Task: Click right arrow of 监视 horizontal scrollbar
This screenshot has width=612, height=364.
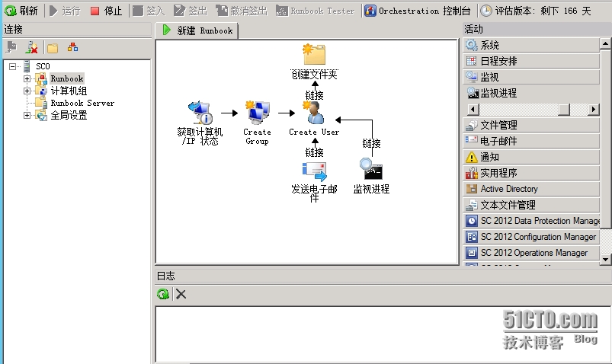Action: 594,109
